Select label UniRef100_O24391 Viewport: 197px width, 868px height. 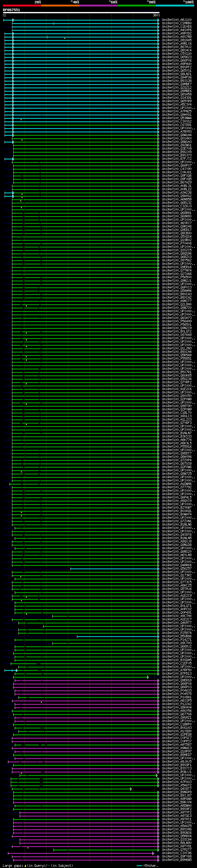177,98
